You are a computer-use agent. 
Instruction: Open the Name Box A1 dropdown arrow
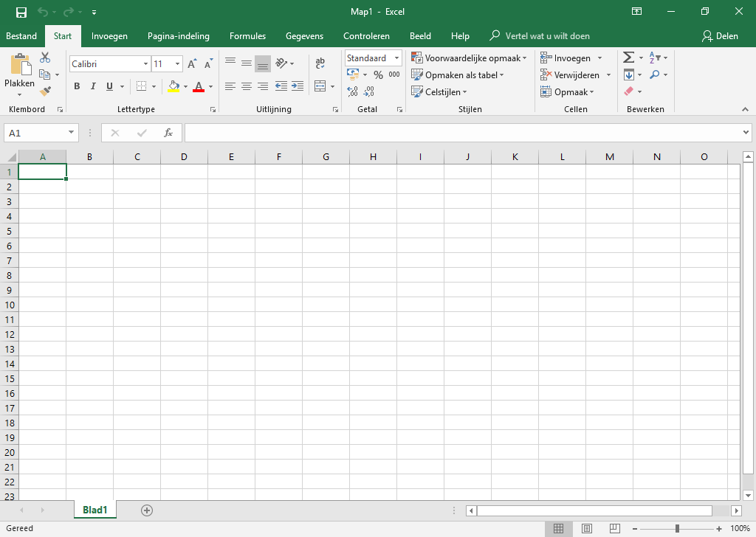[x=71, y=133]
